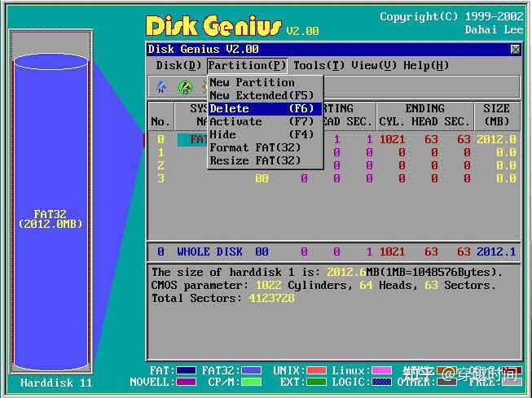The height and width of the screenshot is (398, 532).
Task: Select partition row number 3
Action: (x=160, y=178)
